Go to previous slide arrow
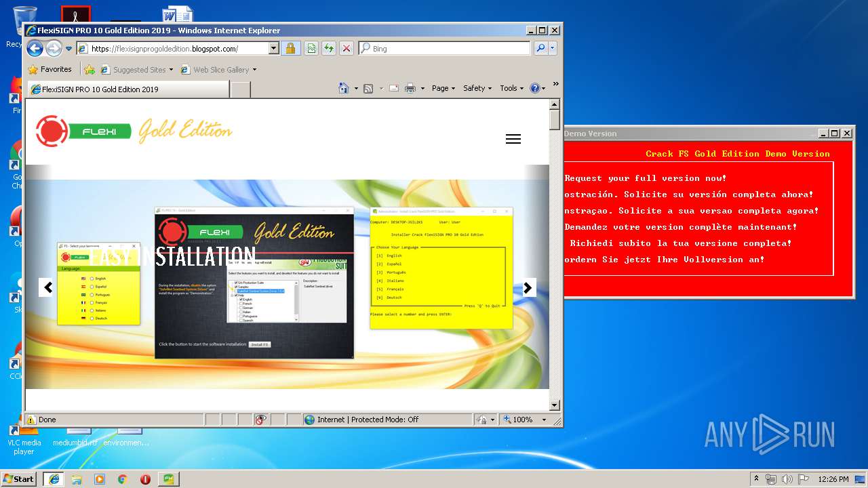 (x=47, y=287)
